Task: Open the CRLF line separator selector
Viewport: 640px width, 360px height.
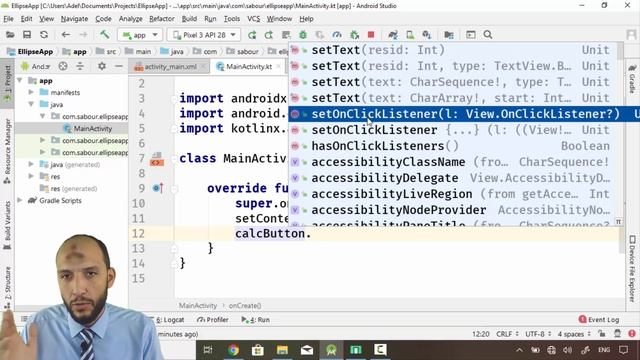Action: click(x=507, y=334)
